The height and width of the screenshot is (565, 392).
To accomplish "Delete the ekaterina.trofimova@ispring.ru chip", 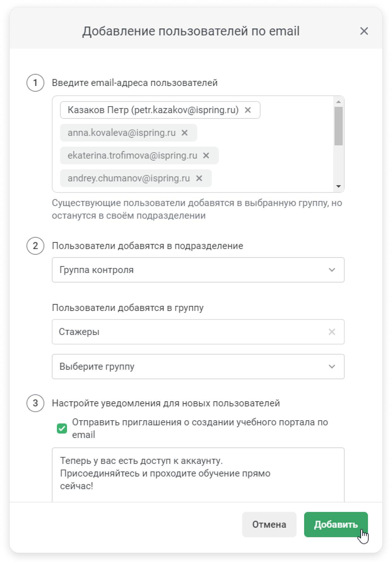I will (x=206, y=155).
